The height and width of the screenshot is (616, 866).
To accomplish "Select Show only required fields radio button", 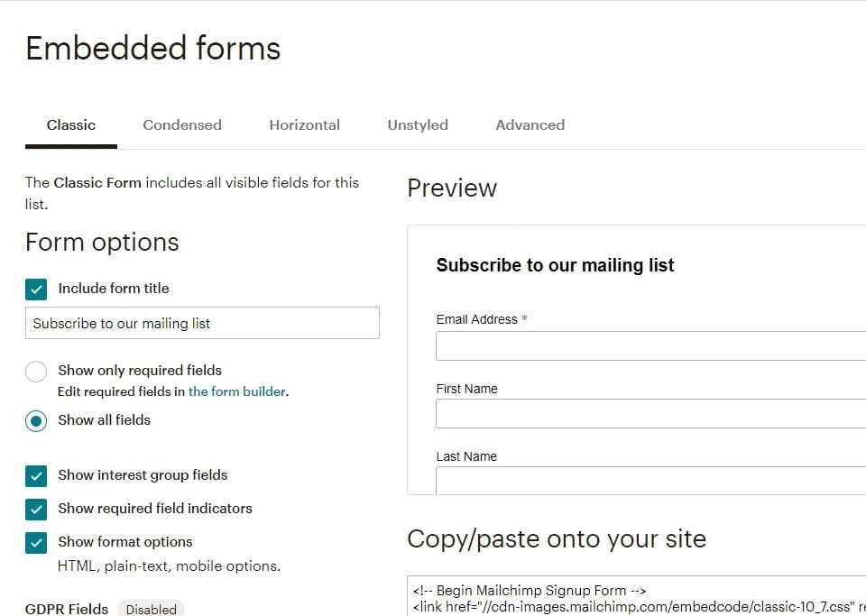I will pos(36,371).
